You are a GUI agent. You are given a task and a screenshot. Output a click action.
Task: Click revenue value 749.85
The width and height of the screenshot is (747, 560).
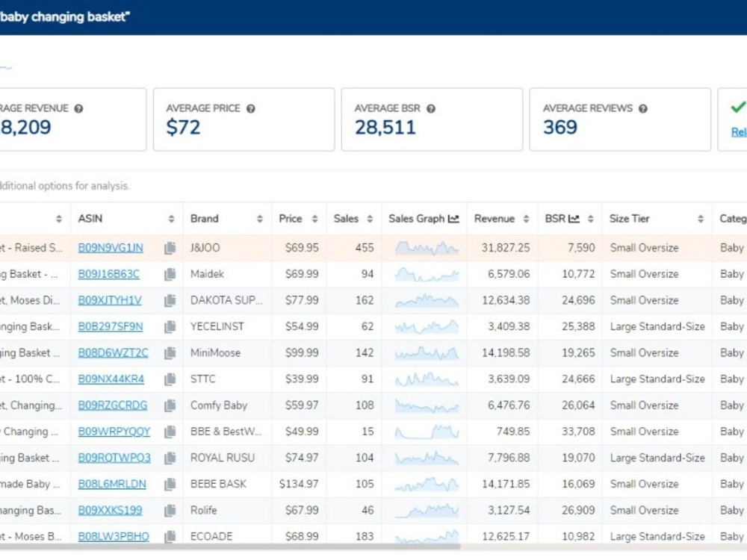click(513, 432)
